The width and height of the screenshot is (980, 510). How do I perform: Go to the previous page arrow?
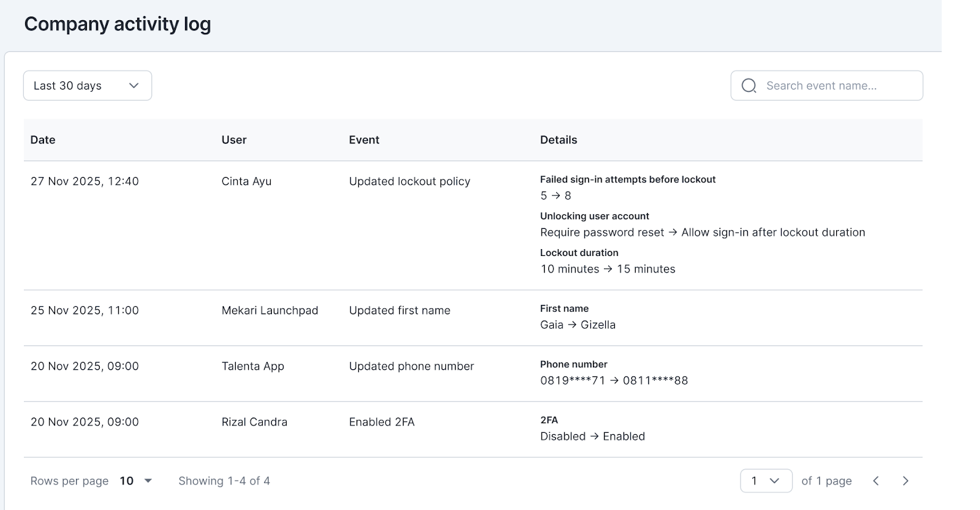[x=876, y=481]
